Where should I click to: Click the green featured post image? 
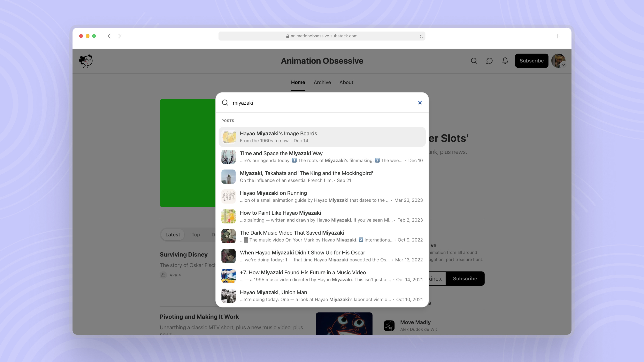(x=188, y=153)
